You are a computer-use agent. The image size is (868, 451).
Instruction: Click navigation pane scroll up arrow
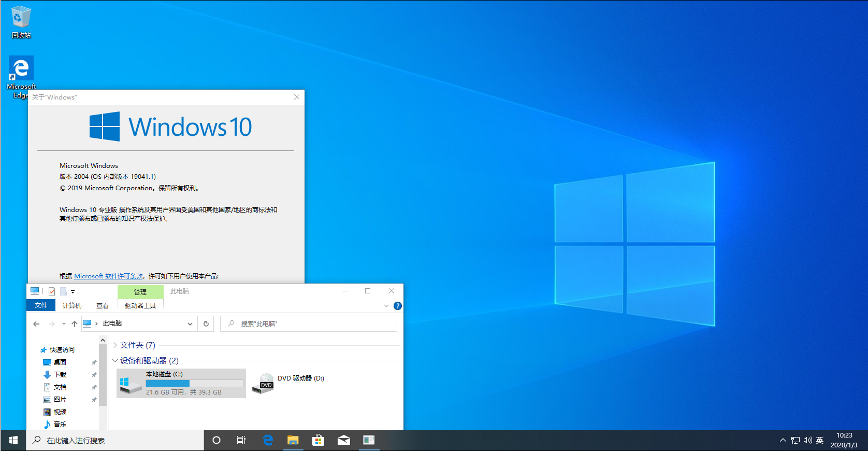[x=103, y=341]
